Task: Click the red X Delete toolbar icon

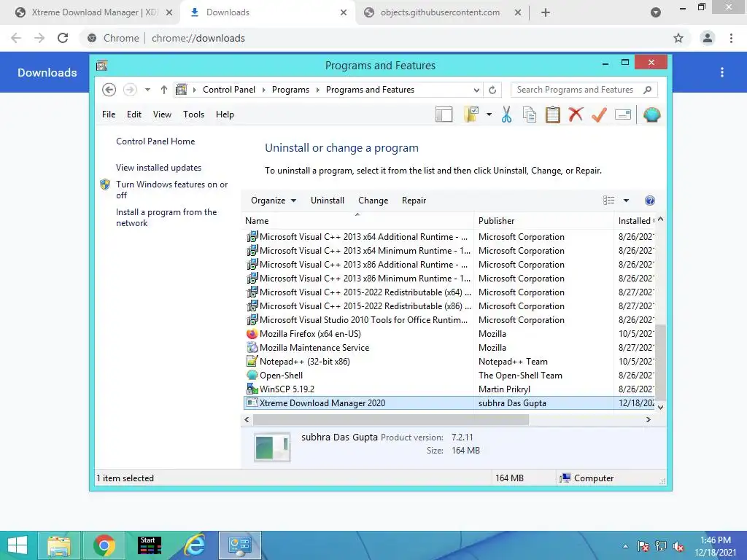Action: point(576,114)
